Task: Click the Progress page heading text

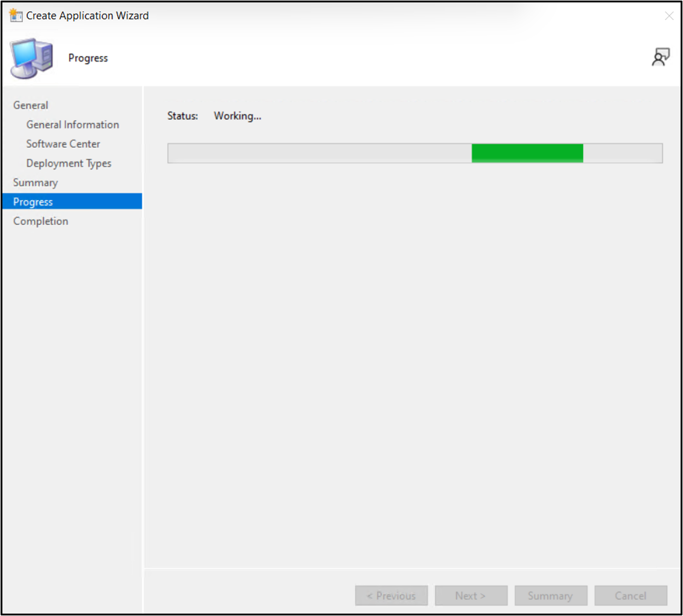Action: coord(88,58)
